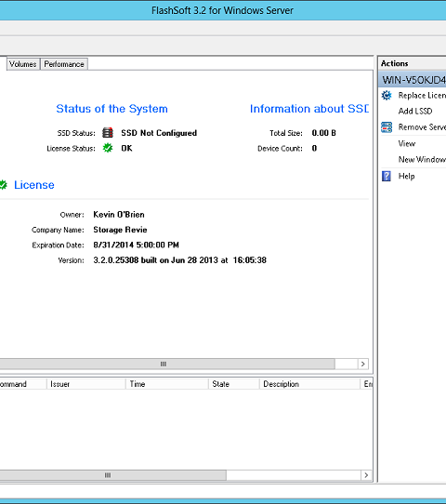Viewport: 446px width, 504px height.
Task: Click the License Status OK text
Action: (126, 148)
